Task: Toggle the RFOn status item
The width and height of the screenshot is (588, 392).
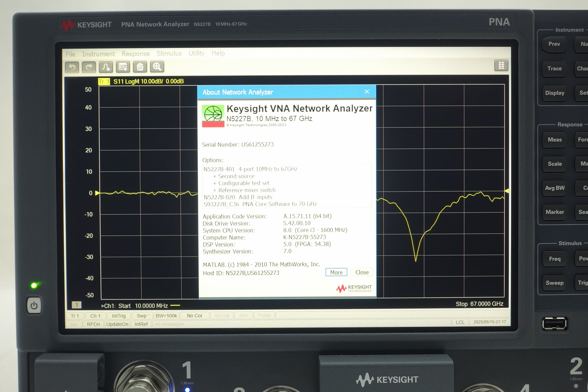Action: [x=93, y=324]
